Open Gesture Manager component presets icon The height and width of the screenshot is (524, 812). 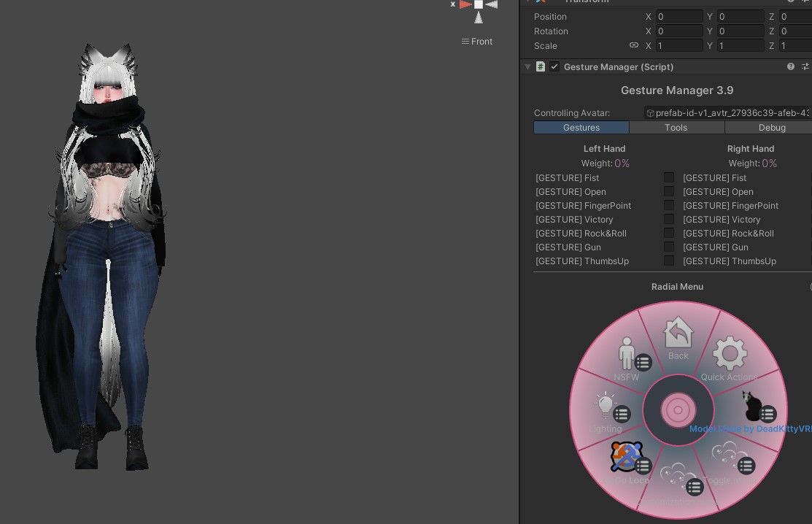[x=805, y=66]
